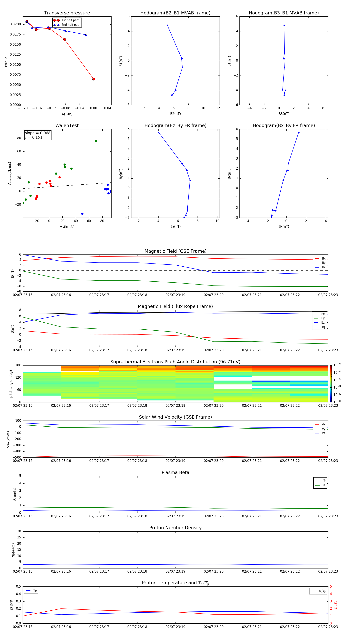Click the pitch angle color bar
The height and width of the screenshot is (644, 351).
coord(331,383)
